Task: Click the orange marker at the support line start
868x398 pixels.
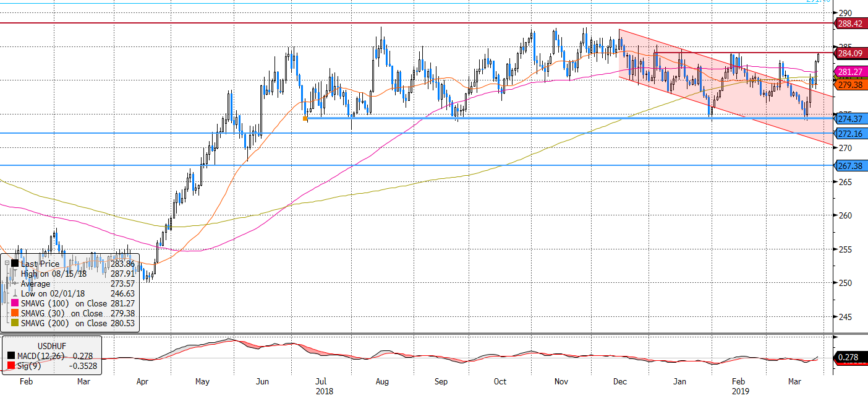Action: click(x=305, y=118)
